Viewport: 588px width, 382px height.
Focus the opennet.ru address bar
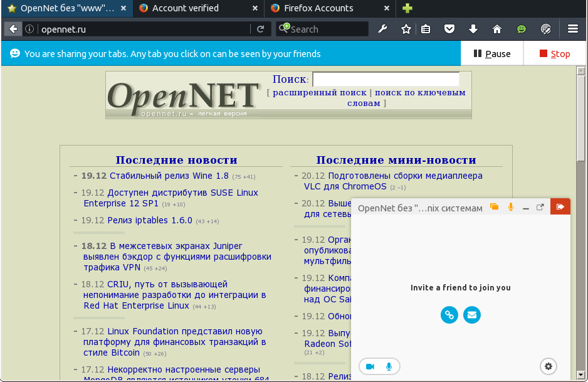click(x=144, y=29)
